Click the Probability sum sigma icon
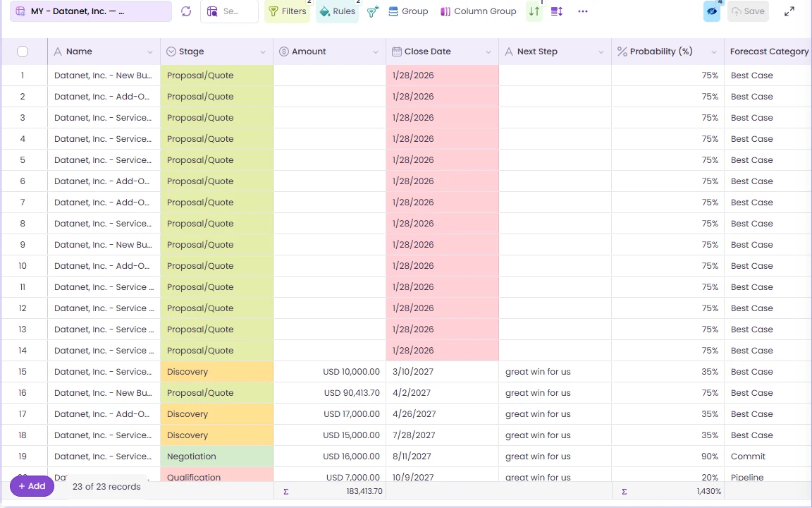812x508 pixels. 624,491
